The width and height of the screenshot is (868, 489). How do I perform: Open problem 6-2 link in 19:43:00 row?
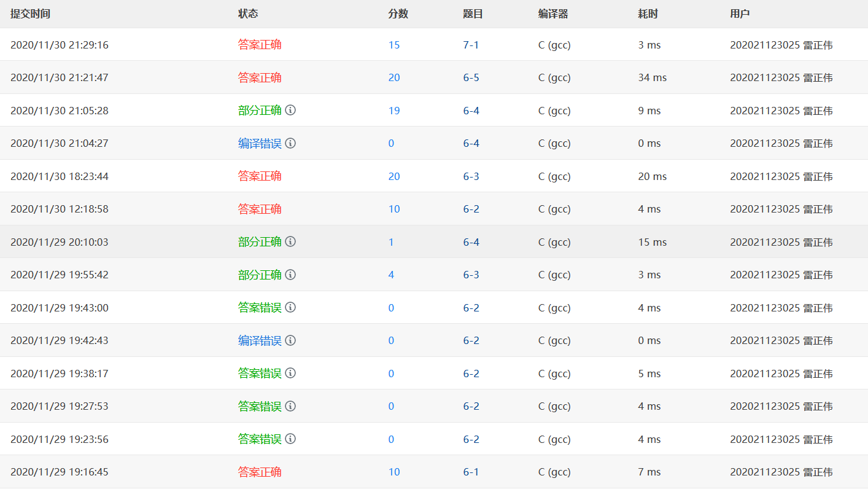pyautogui.click(x=471, y=308)
